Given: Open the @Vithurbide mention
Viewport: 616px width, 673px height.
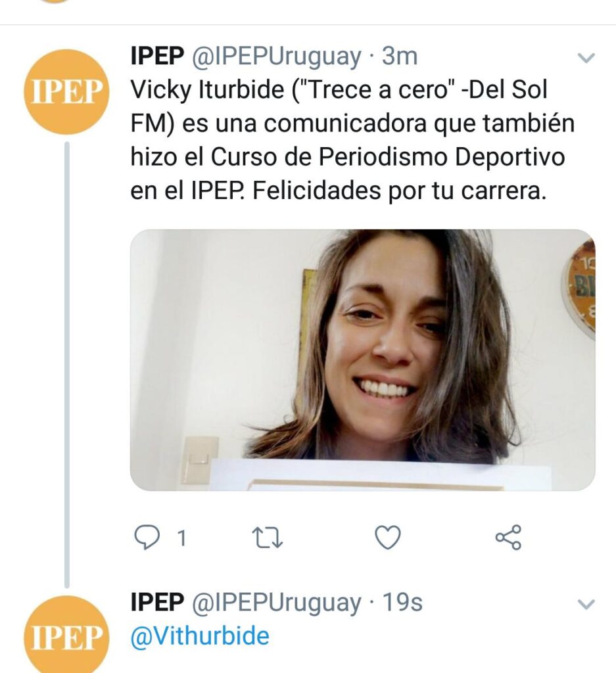Looking at the screenshot, I should click(x=200, y=636).
